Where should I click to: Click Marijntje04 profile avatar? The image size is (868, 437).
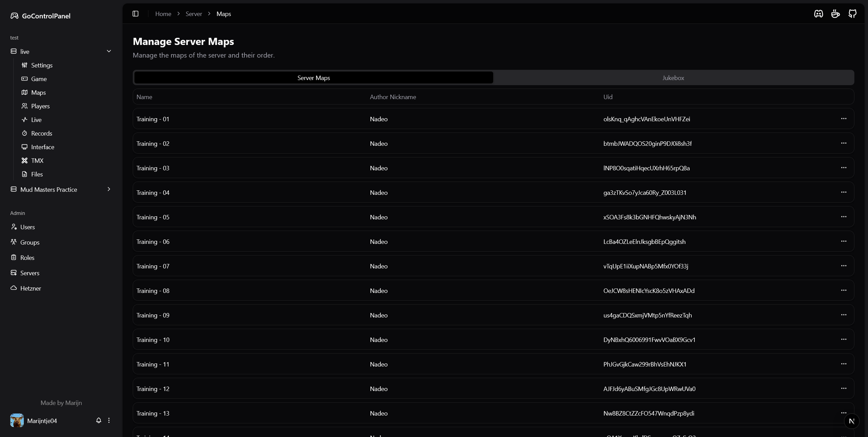tap(17, 420)
